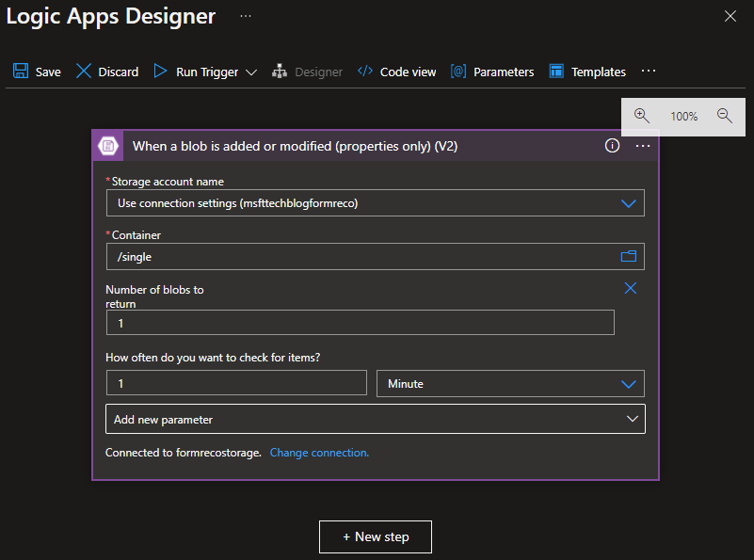Expand the Add new parameter dropdown
Viewport: 754px width, 560px height.
[x=633, y=420]
